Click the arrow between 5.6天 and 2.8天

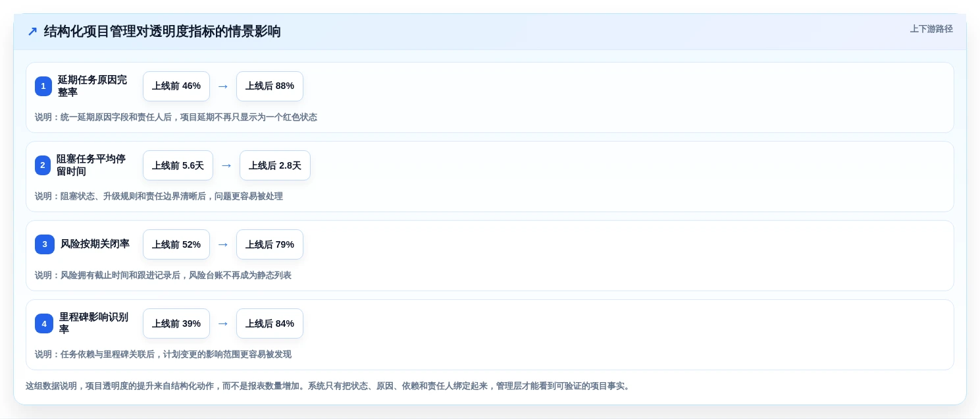coord(226,165)
